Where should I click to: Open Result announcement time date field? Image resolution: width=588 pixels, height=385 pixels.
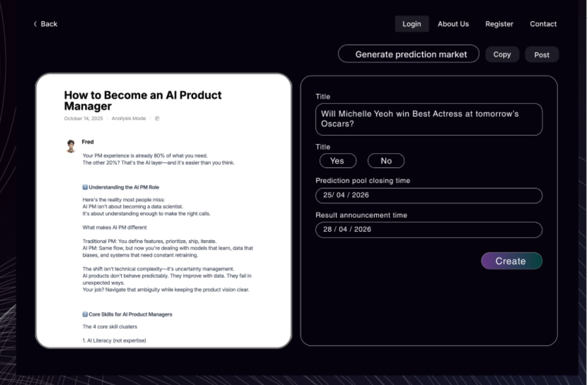click(429, 230)
